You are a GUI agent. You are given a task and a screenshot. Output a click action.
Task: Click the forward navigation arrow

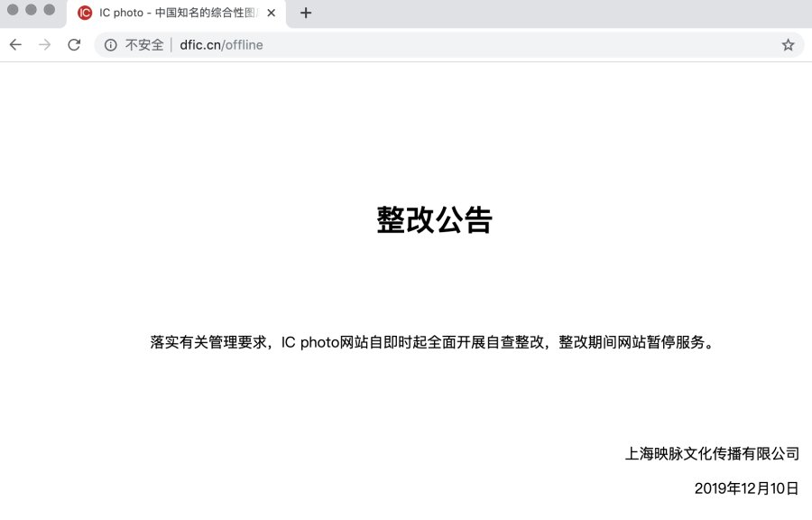coord(44,45)
